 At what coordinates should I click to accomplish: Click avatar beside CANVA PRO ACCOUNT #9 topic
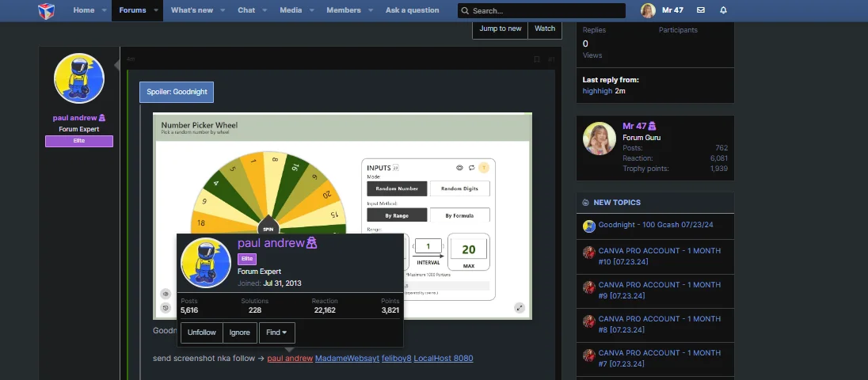pos(589,287)
